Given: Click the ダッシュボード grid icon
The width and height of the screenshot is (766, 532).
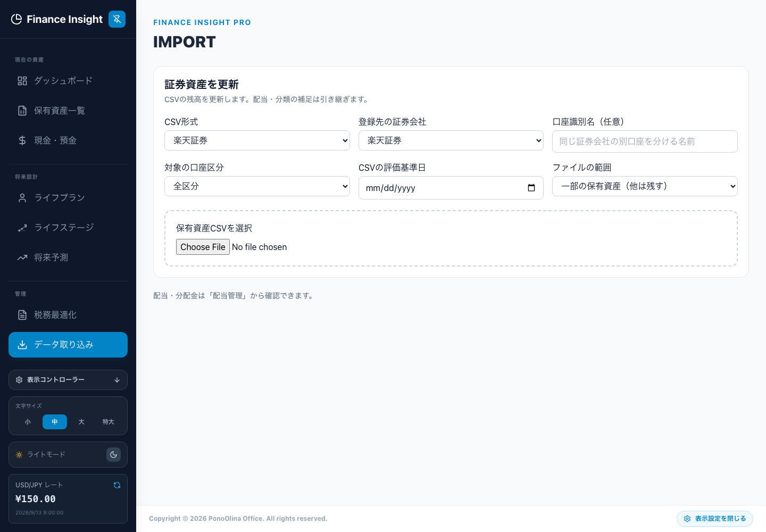Looking at the screenshot, I should (22, 81).
